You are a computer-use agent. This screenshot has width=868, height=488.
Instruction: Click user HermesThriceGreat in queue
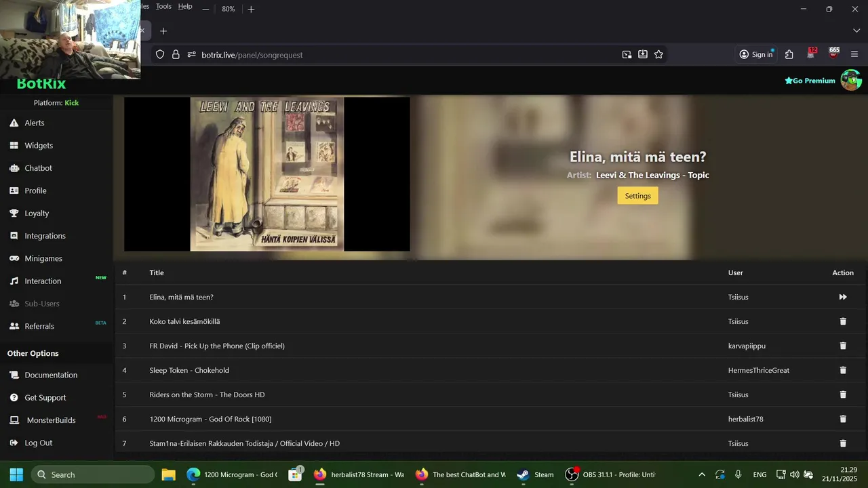[x=758, y=370]
